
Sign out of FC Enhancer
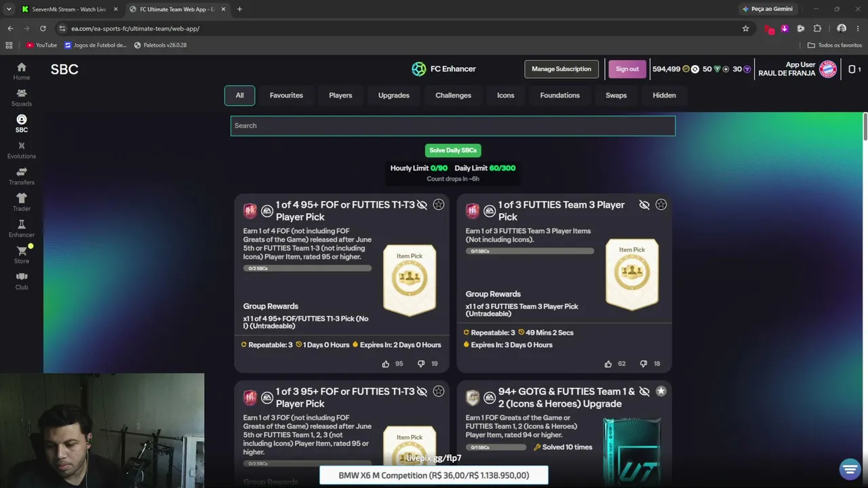(627, 69)
